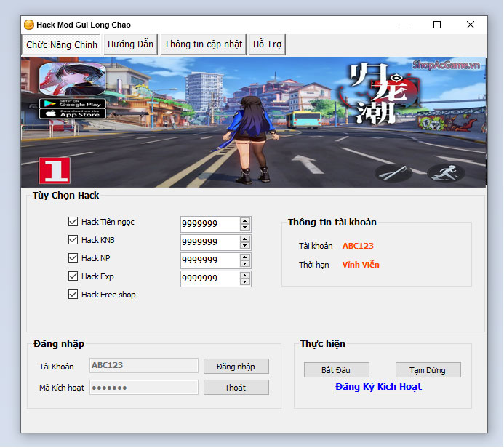This screenshot has width=504, height=448.
Task: Decrease the Hack KNB value with down arrow
Action: [x=245, y=246]
